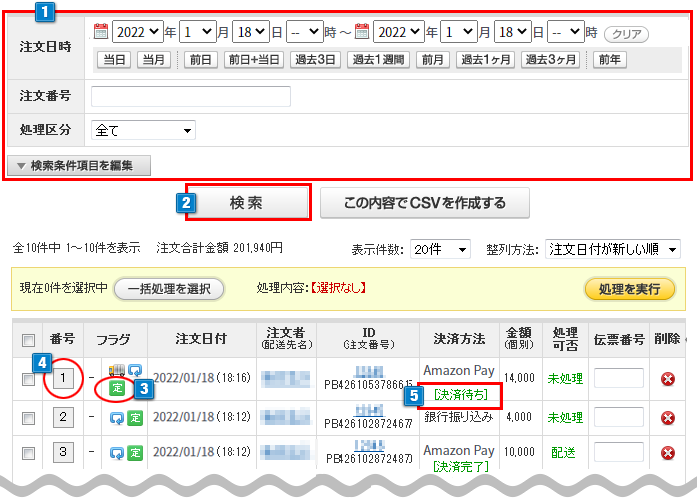
Task: Click the 当日 quick date button
Action: 114,60
